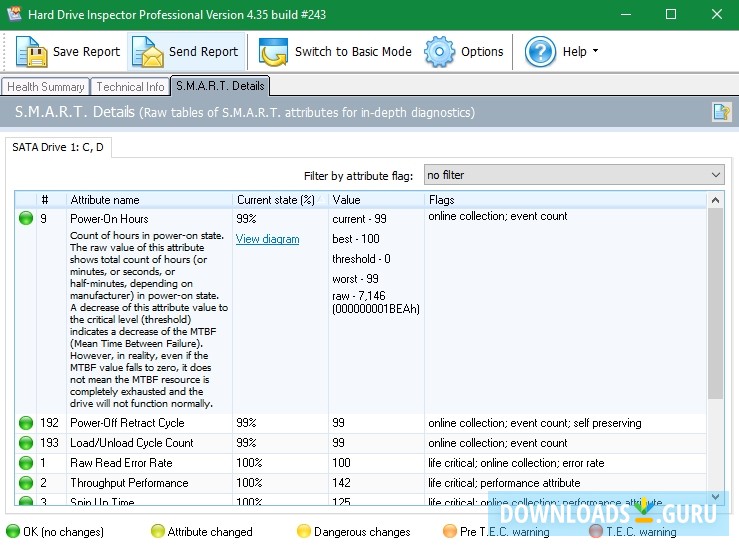
Task: Click the blue Help question mark icon
Action: tap(541, 52)
